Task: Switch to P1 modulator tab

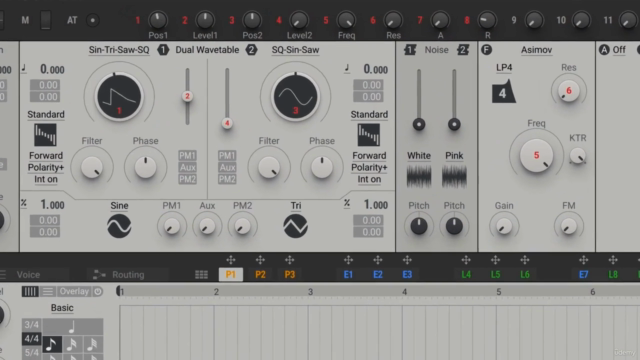Action: 231,275
